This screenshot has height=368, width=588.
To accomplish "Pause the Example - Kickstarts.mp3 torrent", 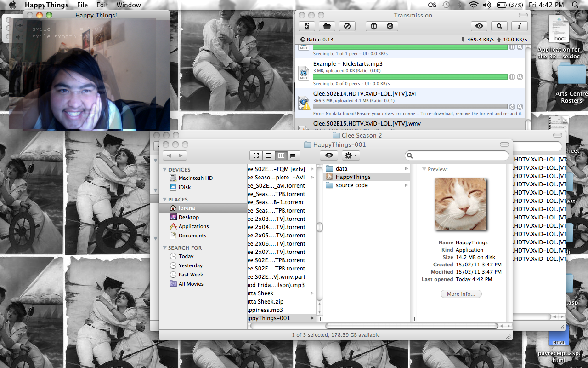I will [512, 77].
